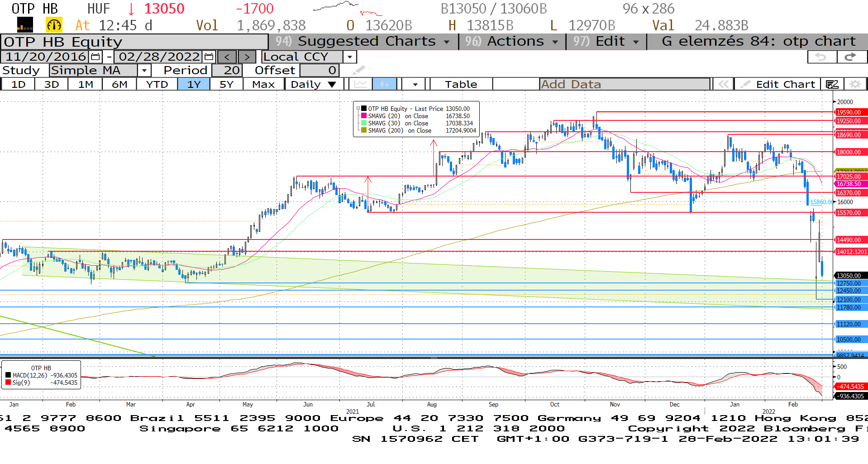Click the yellow gauge indicator icon

[x=54, y=25]
